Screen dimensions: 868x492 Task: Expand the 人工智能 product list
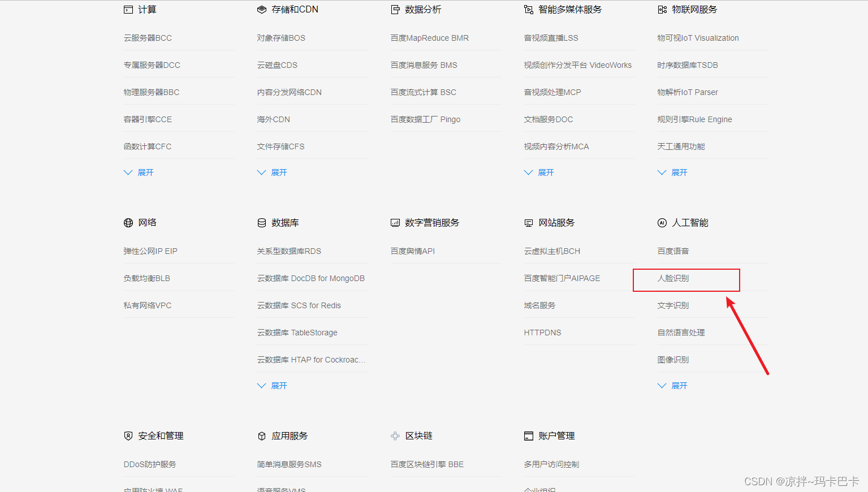[x=672, y=386]
